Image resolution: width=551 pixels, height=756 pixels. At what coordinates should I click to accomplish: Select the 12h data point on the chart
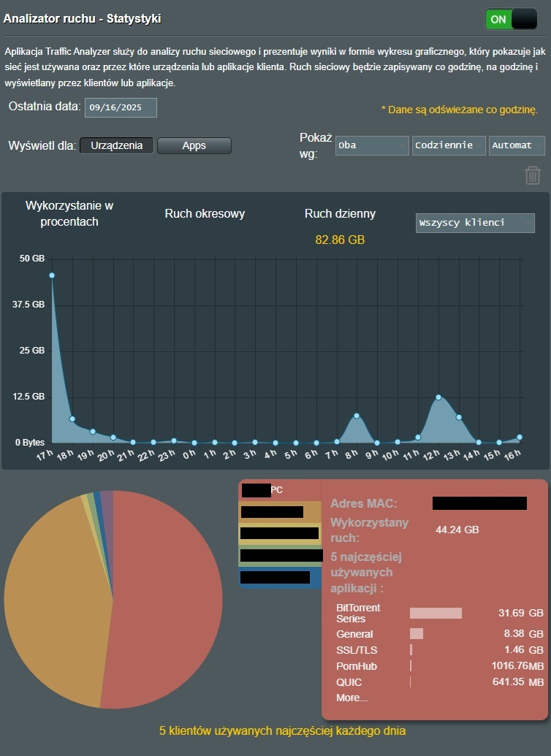[438, 397]
